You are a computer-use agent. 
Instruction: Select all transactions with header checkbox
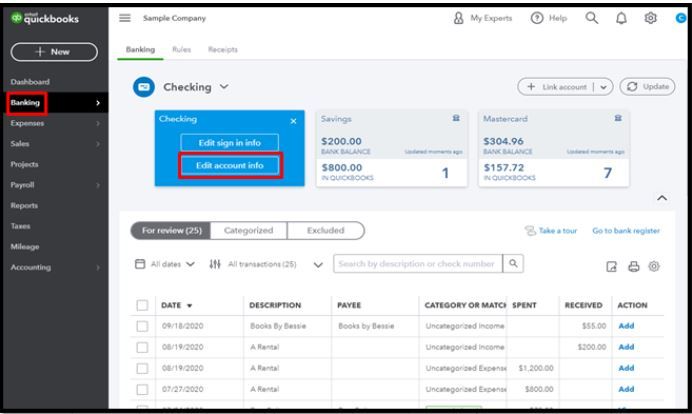[x=142, y=305]
